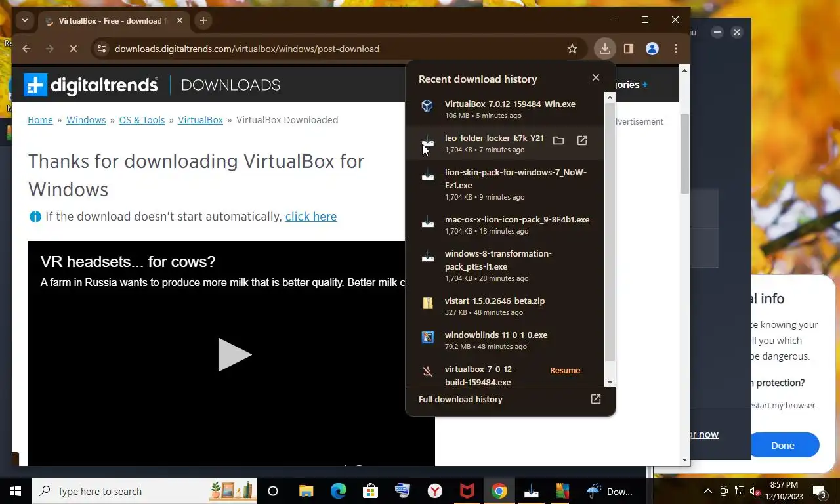Open File Explorer from the taskbar

(x=306, y=491)
